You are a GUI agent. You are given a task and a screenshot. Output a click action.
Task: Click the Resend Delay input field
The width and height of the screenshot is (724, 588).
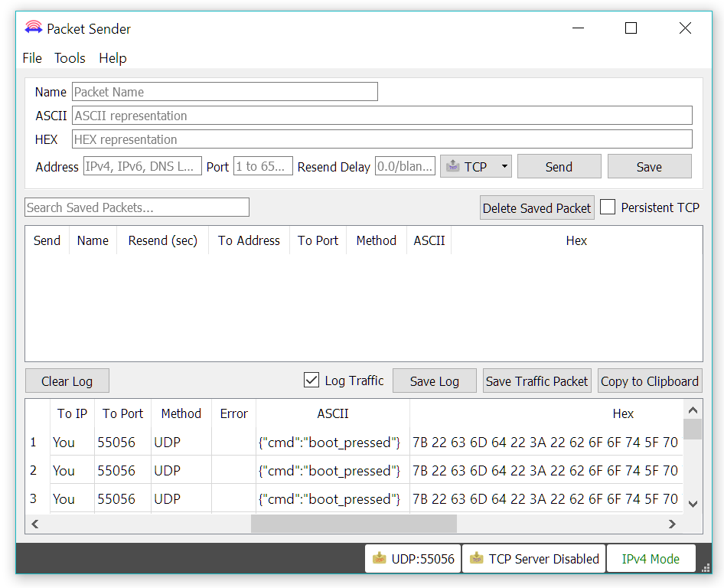click(405, 166)
